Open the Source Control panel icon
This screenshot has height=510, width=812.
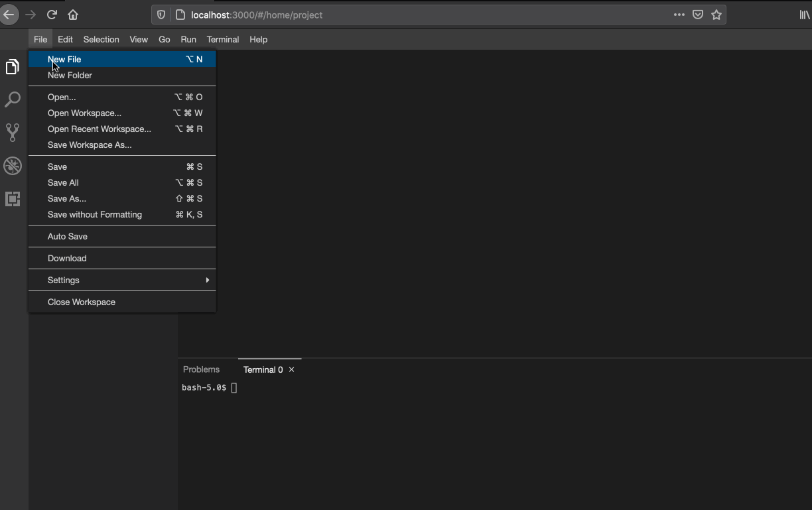(x=12, y=133)
